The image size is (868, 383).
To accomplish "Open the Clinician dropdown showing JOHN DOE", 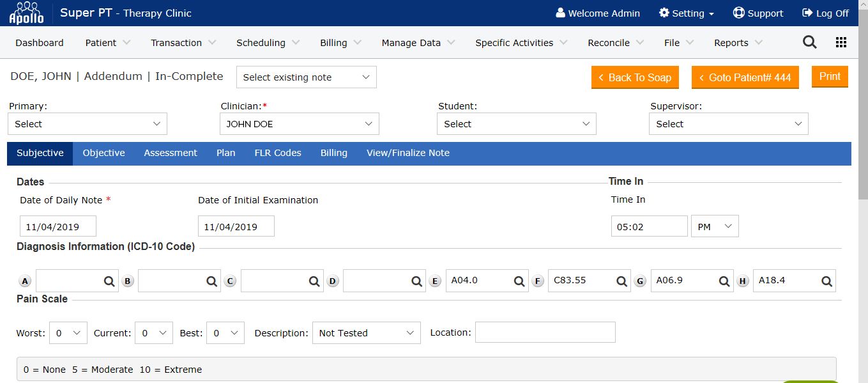I will click(x=300, y=124).
